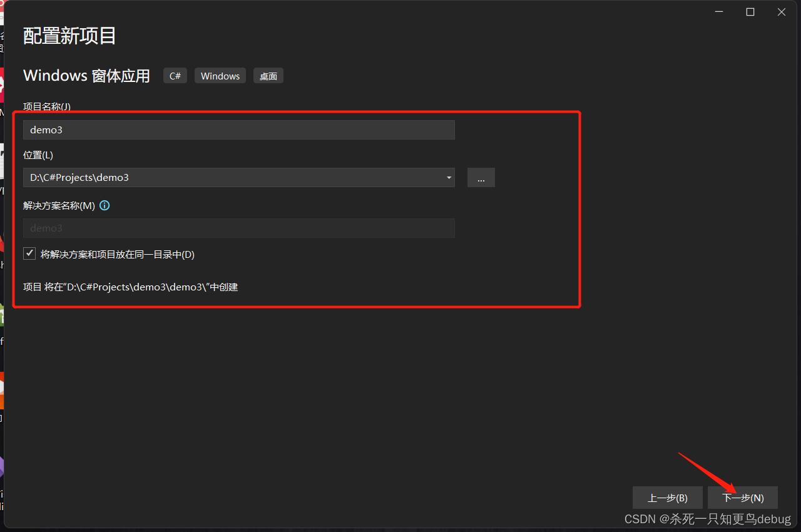Click the 位置(L) label
801x532 pixels.
38,155
